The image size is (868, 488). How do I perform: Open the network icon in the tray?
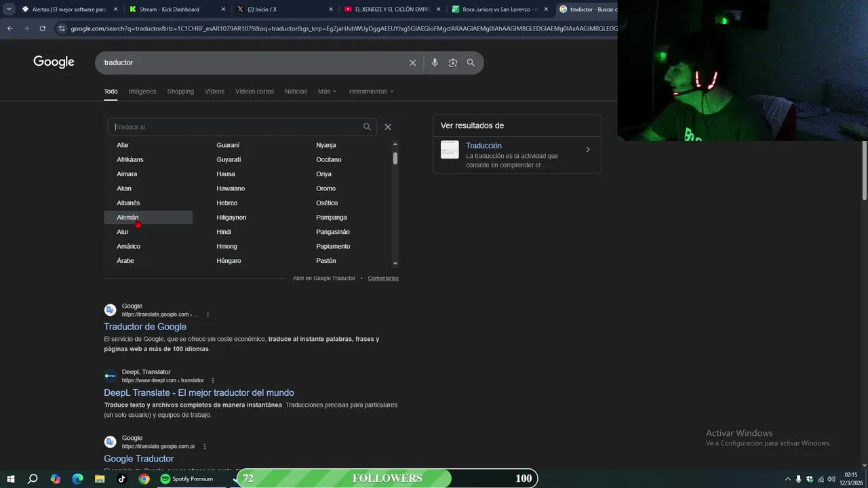coord(821,479)
